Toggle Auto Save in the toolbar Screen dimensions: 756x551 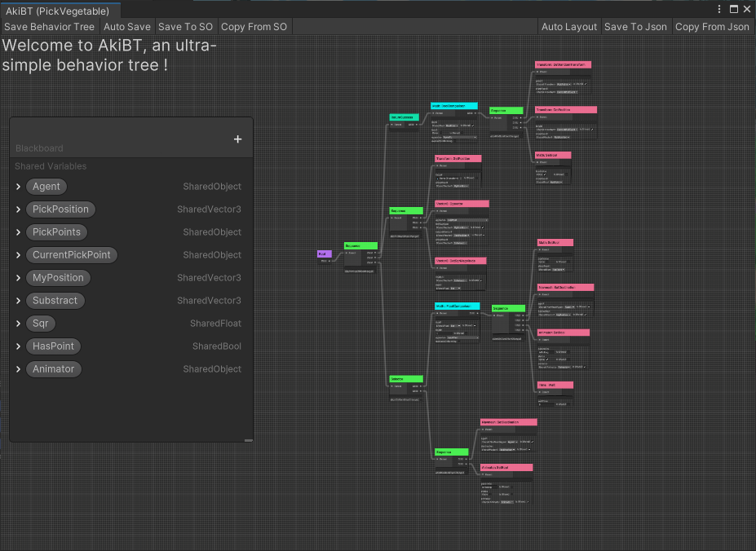[x=126, y=27]
